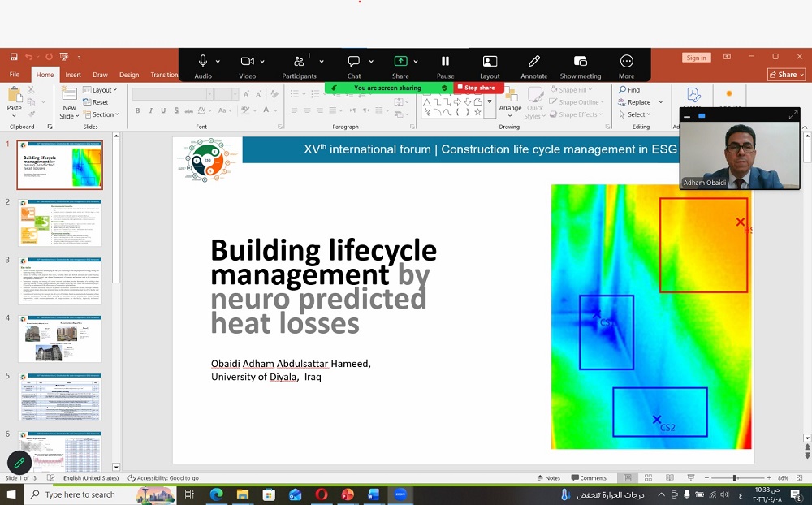The image size is (812, 505).
Task: Open the Design ribbon tab
Action: tap(129, 75)
